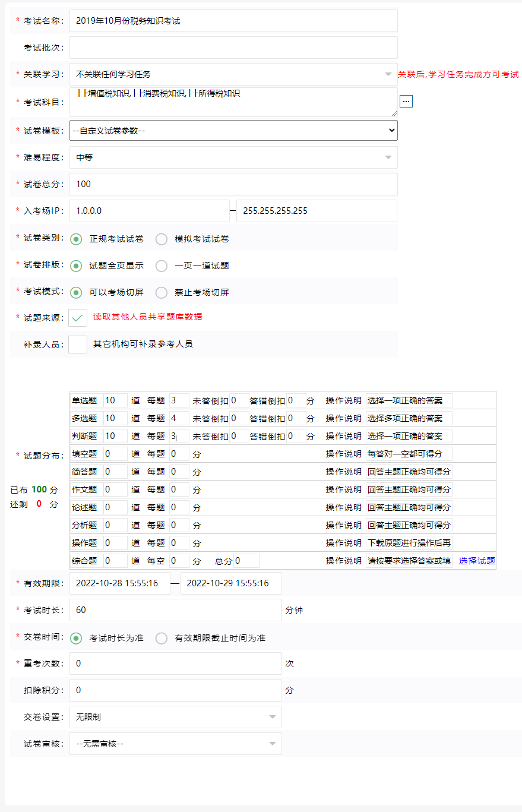
Task: Set submit time to 考试时长为准
Action: click(x=76, y=639)
